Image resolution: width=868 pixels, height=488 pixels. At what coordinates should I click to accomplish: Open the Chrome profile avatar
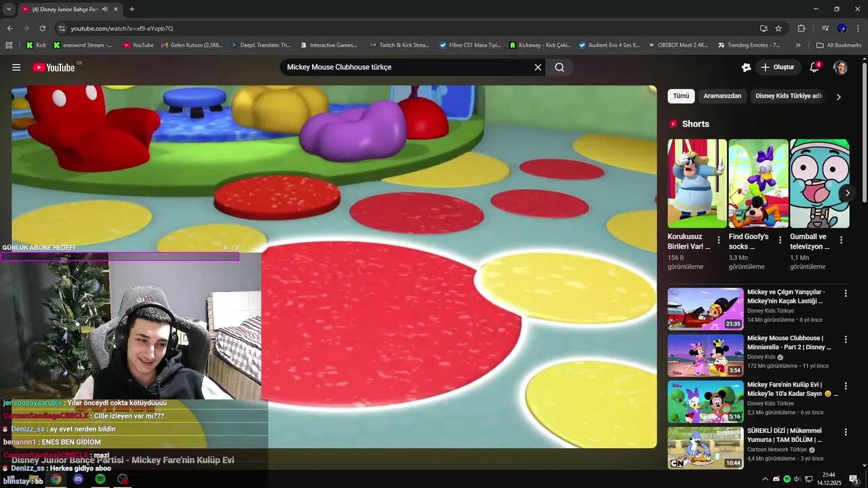[842, 28]
